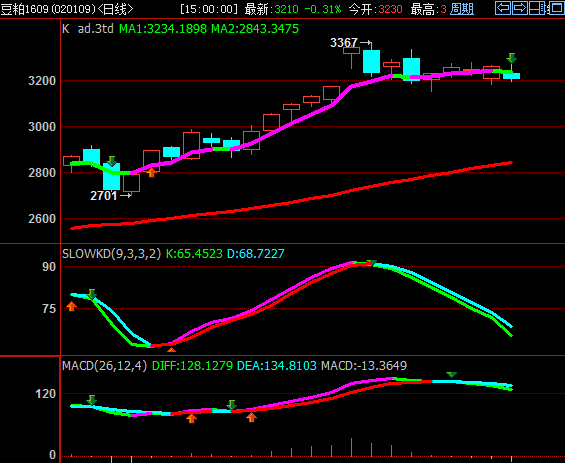Click the 2600 price axis label
This screenshot has height=463, width=565.
(42, 219)
